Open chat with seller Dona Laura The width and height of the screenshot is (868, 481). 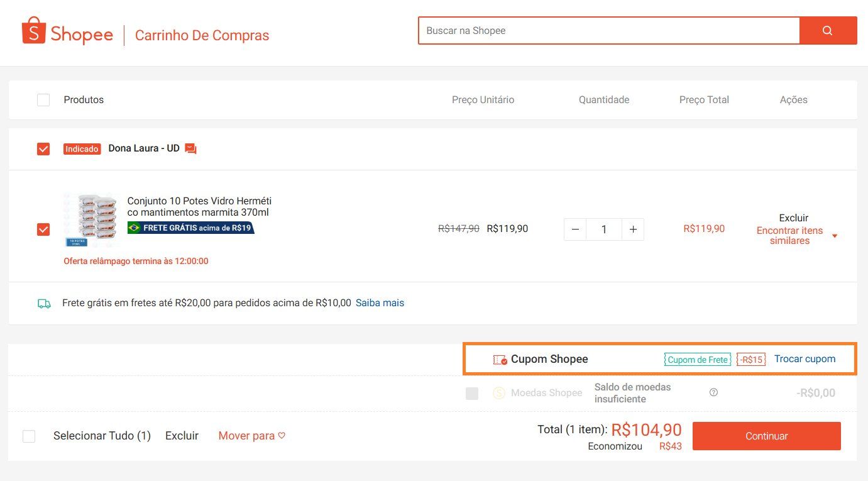pos(191,149)
